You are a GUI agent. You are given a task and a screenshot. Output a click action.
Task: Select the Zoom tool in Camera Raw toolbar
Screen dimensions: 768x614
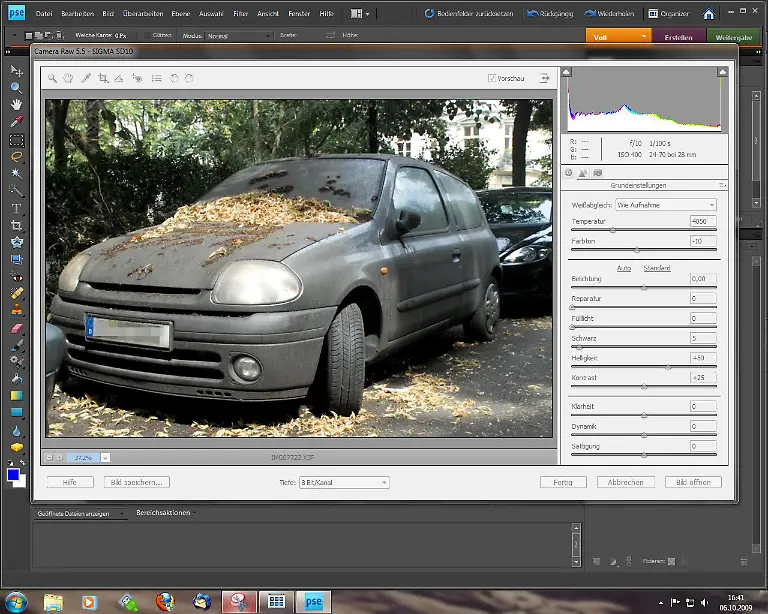click(53, 78)
